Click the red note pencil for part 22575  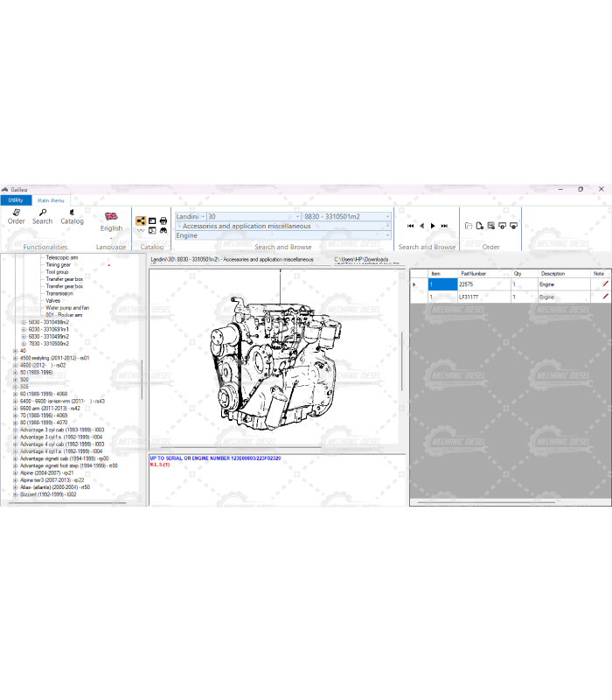pos(605,284)
